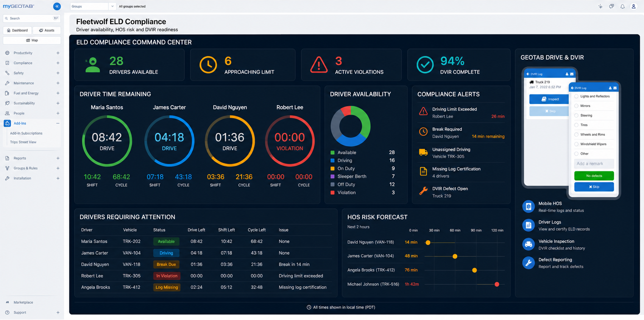This screenshot has height=320, width=644.
Task: Expand the Productivity menu with plus
Action: click(58, 53)
